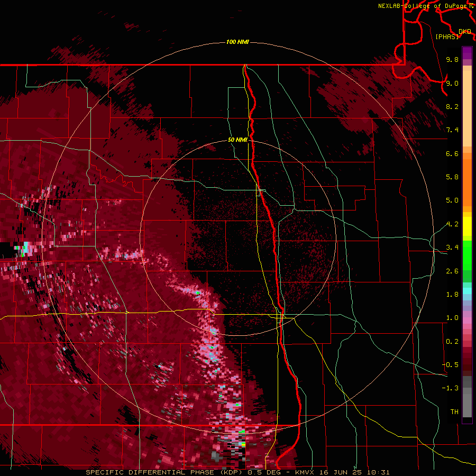The image size is (476, 476).
Task: Click the 1.8 value on the color scale
Action: tap(452, 295)
